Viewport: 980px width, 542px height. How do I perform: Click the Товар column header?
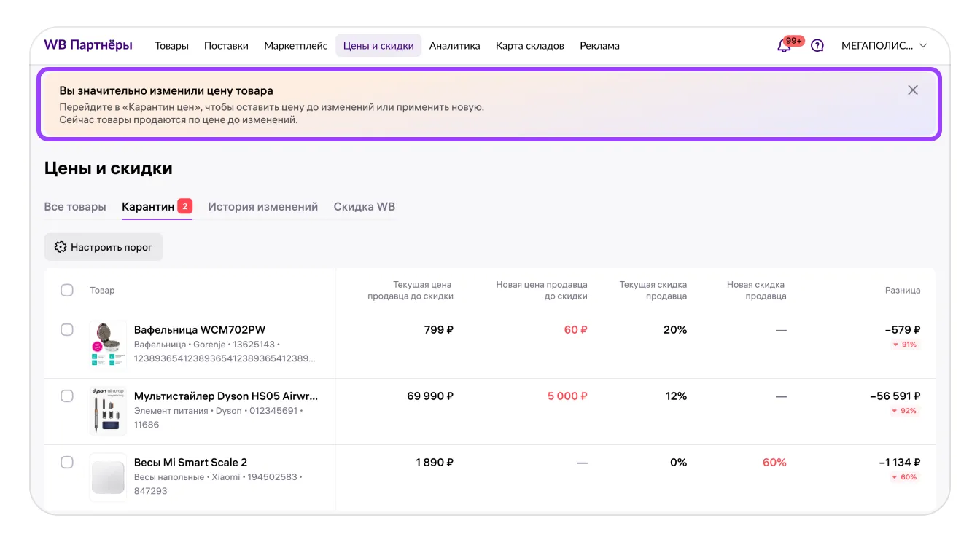tap(103, 290)
